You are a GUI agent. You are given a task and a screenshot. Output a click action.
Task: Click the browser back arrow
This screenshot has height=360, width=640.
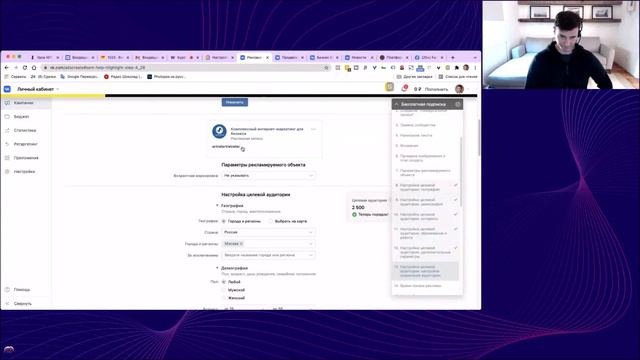point(7,68)
